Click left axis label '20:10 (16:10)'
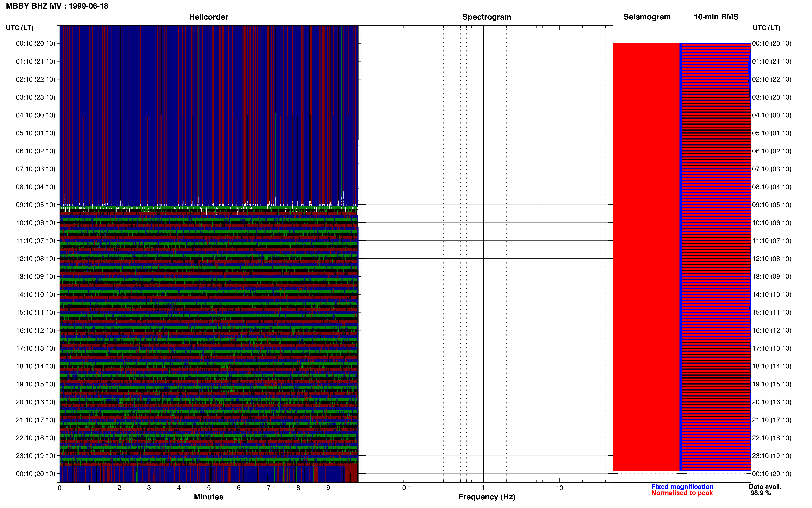This screenshot has width=812, height=508. [x=36, y=402]
